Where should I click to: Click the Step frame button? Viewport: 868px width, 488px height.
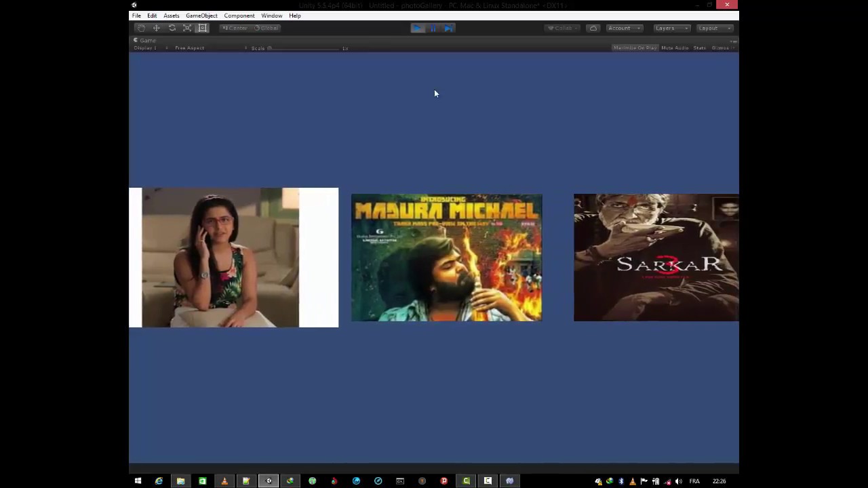coord(448,28)
